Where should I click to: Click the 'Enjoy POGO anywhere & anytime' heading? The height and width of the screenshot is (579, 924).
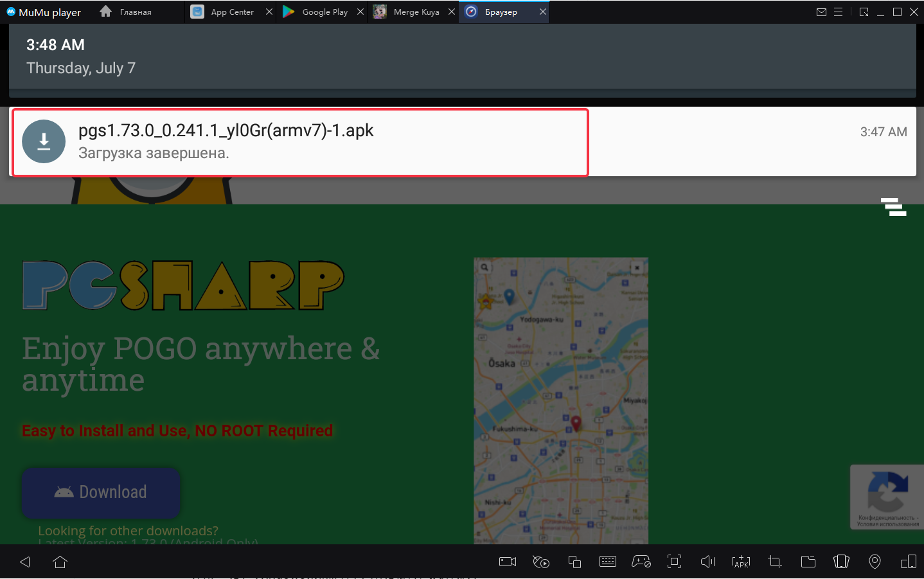(x=200, y=364)
